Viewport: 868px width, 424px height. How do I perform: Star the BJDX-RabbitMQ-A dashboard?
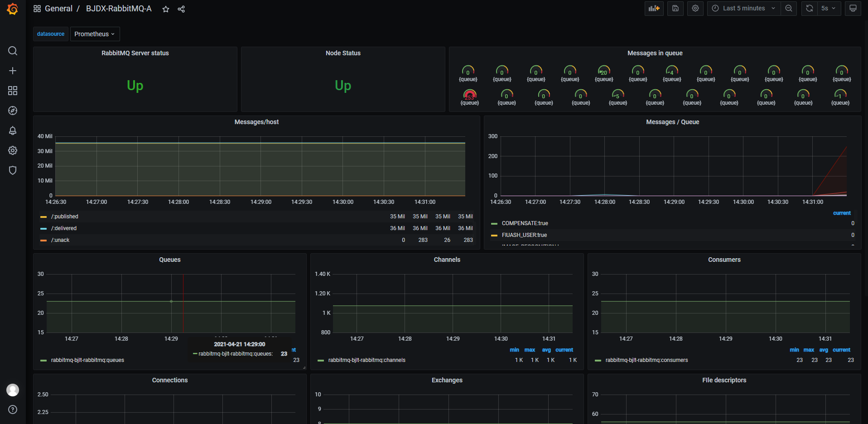pos(166,9)
